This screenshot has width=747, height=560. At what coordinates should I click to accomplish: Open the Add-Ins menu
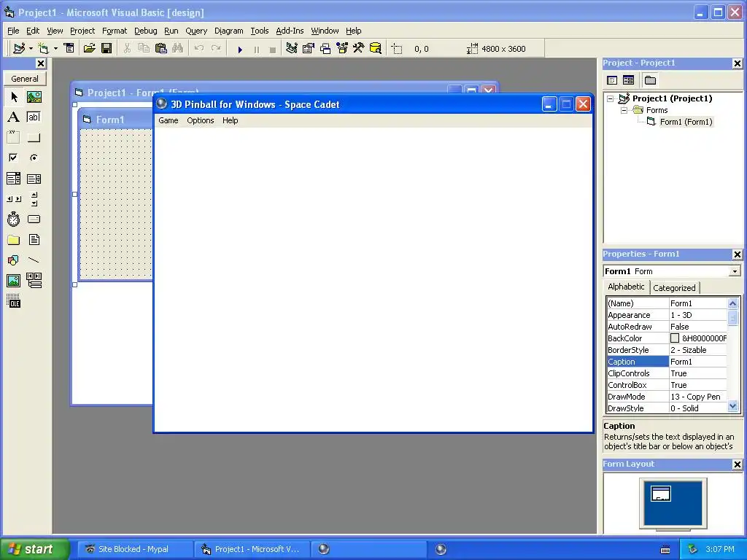pos(290,31)
